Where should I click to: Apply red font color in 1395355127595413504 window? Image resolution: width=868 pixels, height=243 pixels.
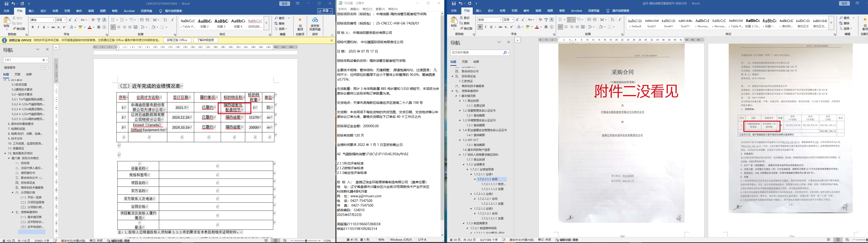click(90, 27)
